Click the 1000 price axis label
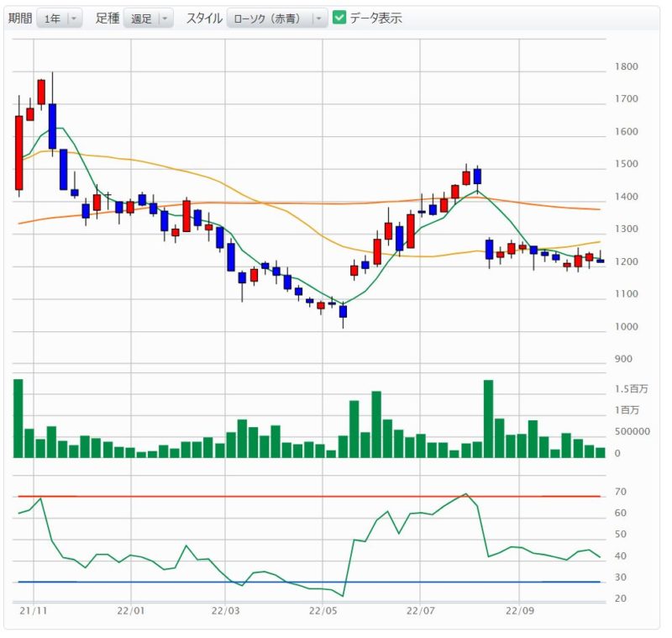The height and width of the screenshot is (638, 672). coord(626,327)
